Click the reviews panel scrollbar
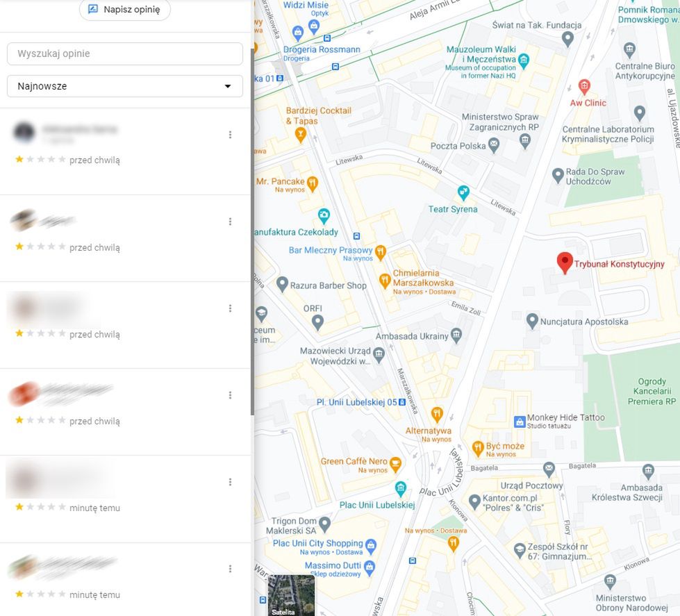 (252, 232)
